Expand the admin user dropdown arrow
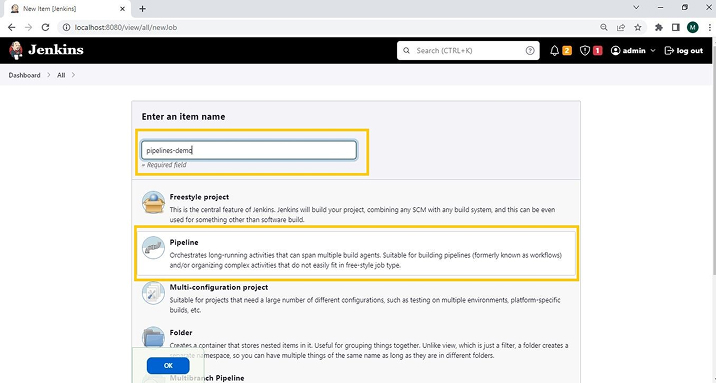Image resolution: width=716 pixels, height=383 pixels. (x=653, y=51)
